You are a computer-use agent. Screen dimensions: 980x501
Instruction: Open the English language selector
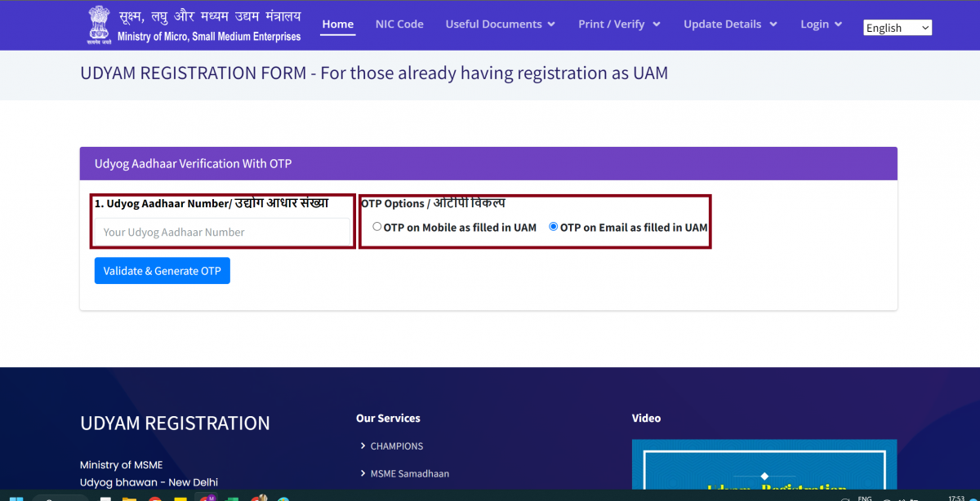tap(897, 27)
